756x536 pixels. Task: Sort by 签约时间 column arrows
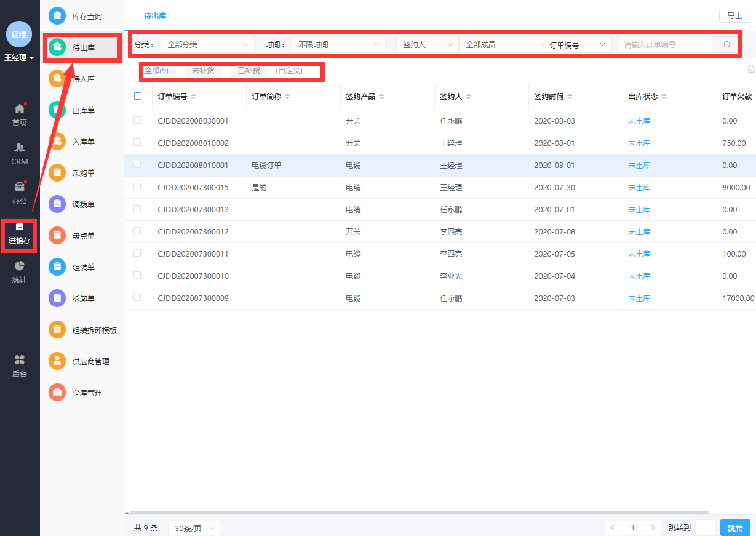pyautogui.click(x=570, y=97)
